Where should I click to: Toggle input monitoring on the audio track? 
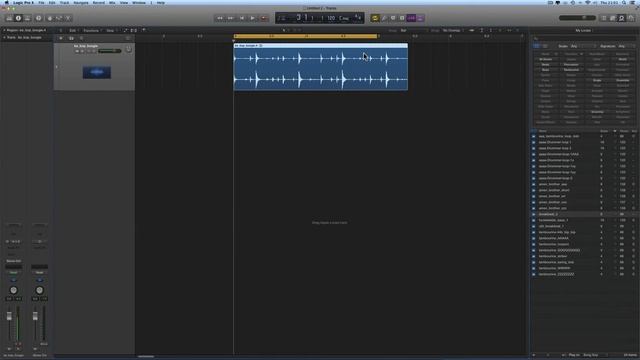pos(93,51)
